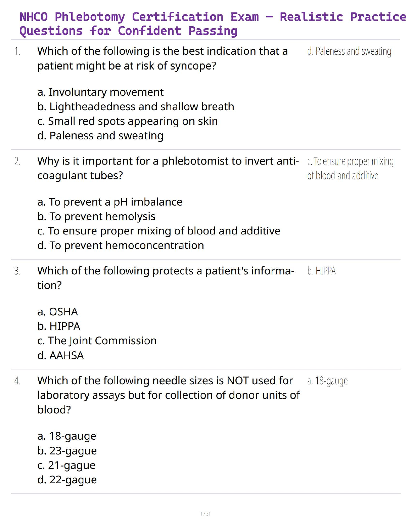Click the needle sizes question text
The image size is (411, 532).
coord(169,395)
